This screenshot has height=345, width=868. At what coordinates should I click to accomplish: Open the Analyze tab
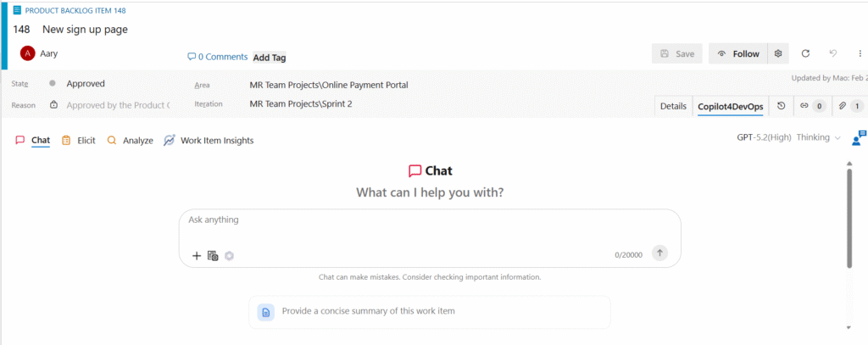tap(130, 141)
